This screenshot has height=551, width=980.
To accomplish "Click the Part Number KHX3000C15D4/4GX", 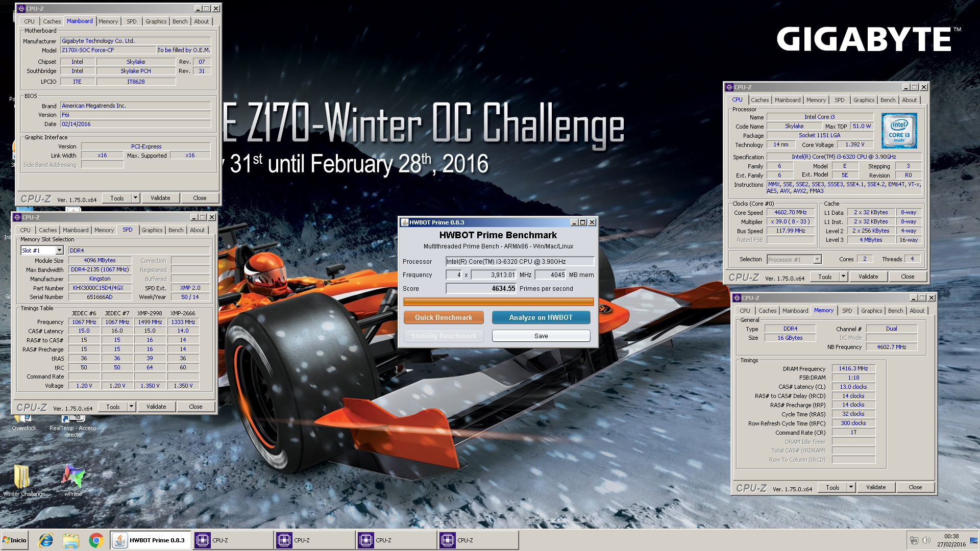I will [100, 288].
